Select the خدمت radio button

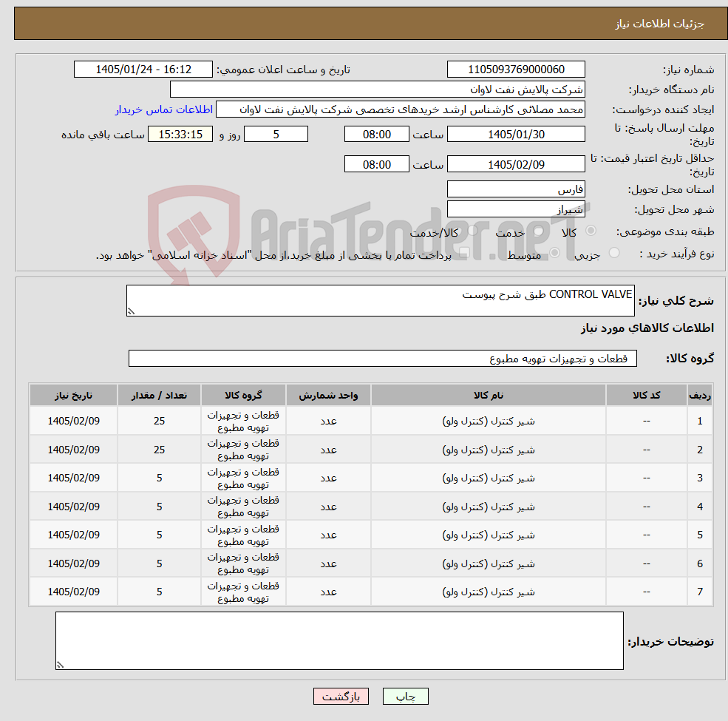point(539,231)
